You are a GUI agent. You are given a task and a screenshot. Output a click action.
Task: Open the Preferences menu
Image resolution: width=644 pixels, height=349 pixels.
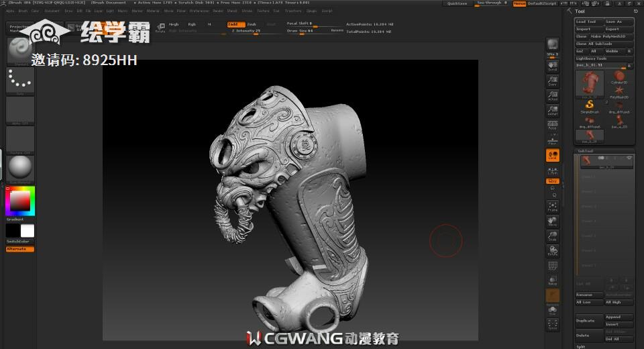pos(200,11)
